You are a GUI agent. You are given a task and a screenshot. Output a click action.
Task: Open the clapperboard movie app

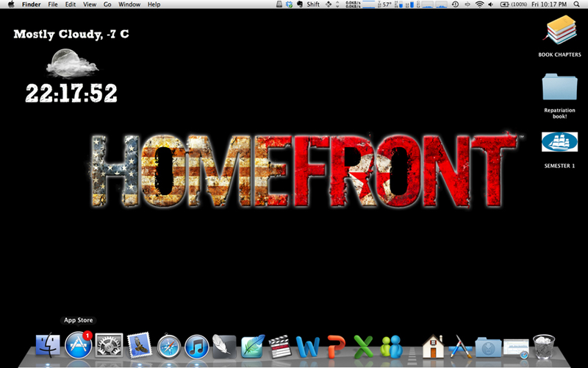click(x=280, y=347)
